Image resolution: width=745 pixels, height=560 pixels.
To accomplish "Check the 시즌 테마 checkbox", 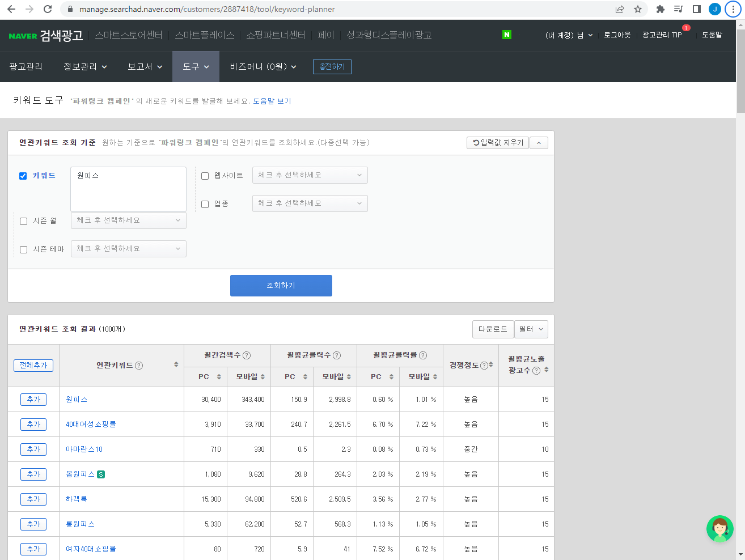I will click(23, 249).
